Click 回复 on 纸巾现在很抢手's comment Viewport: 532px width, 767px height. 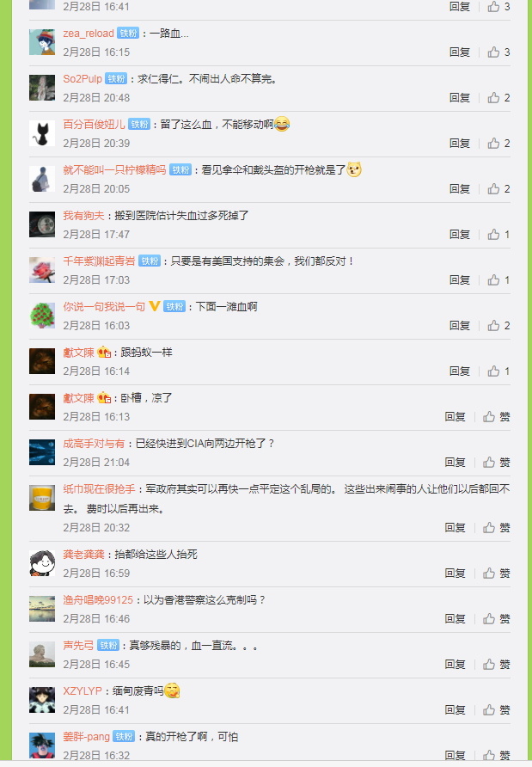pos(456,527)
